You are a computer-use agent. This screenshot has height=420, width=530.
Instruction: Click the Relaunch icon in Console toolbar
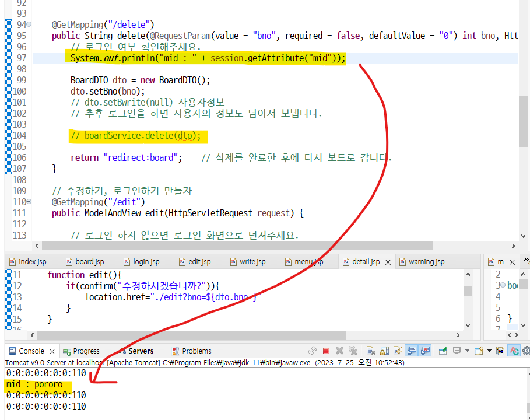coord(313,351)
